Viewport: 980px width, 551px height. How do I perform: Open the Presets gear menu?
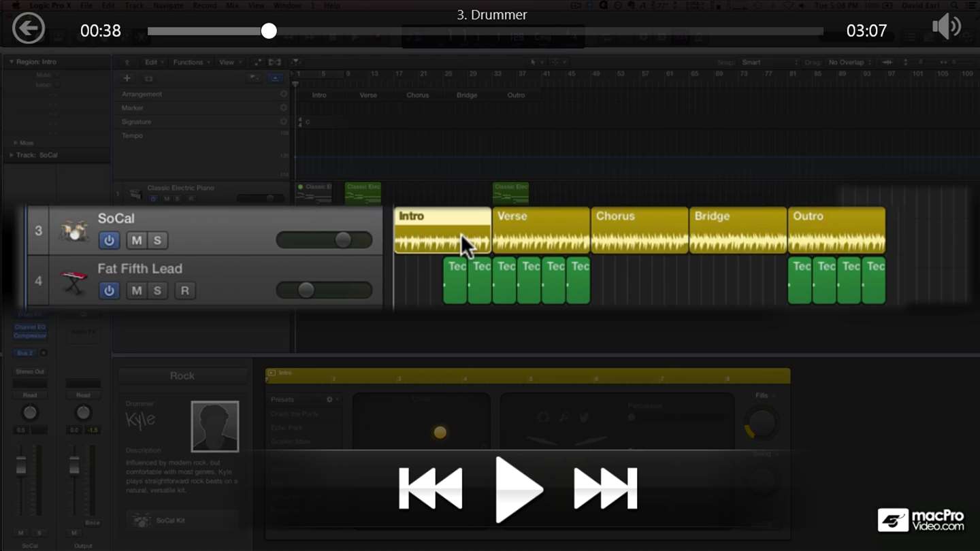click(x=331, y=399)
